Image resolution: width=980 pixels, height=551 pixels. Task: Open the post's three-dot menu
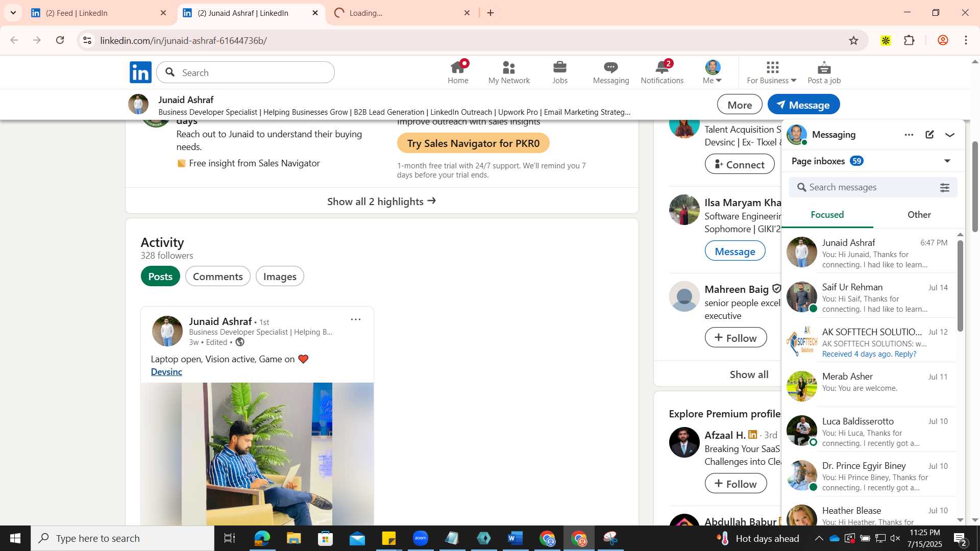pyautogui.click(x=356, y=319)
